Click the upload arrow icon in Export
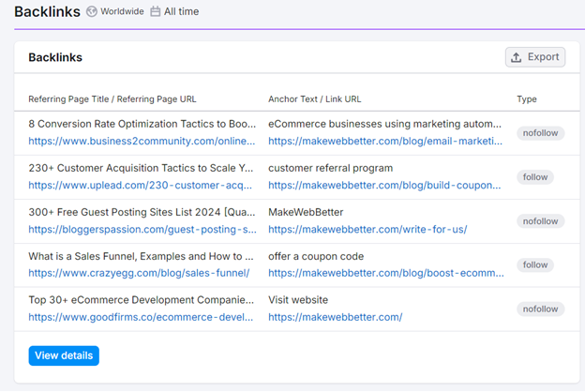Image resolution: width=585 pixels, height=392 pixels. pyautogui.click(x=516, y=57)
